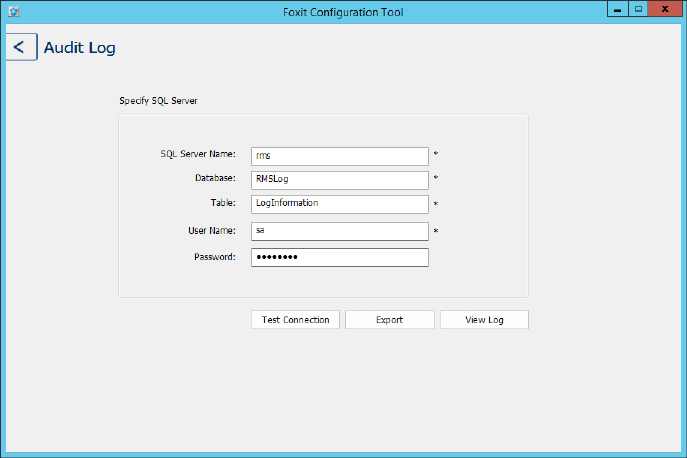The image size is (687, 458).
Task: Focus the SQL Server Name field
Action: pos(340,156)
